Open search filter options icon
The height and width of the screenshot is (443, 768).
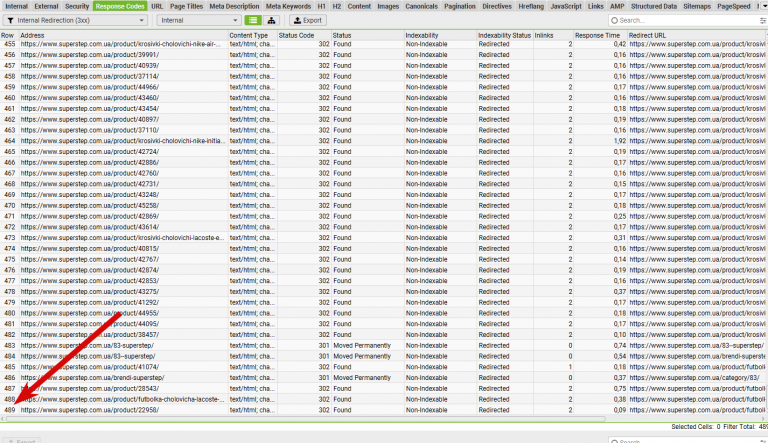click(x=763, y=20)
